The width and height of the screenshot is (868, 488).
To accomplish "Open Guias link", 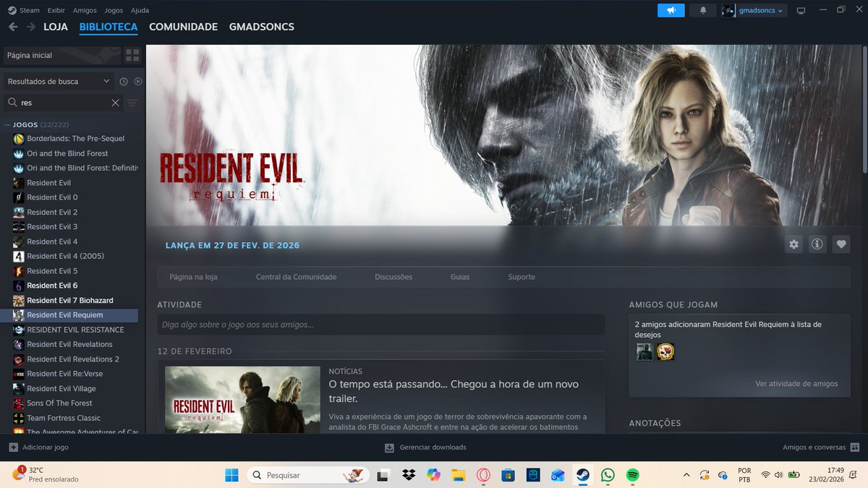I will (x=460, y=277).
